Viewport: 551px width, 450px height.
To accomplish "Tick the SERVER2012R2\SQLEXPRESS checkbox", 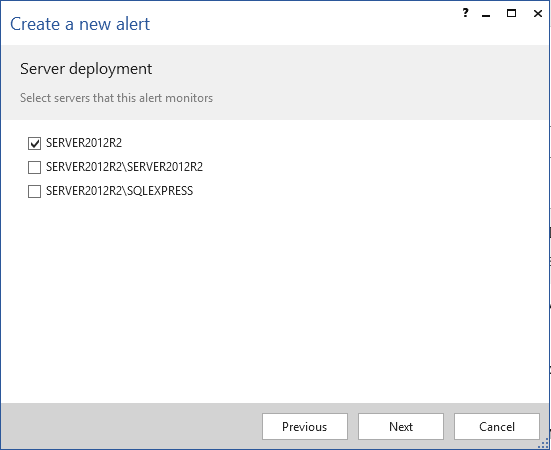I will point(34,191).
